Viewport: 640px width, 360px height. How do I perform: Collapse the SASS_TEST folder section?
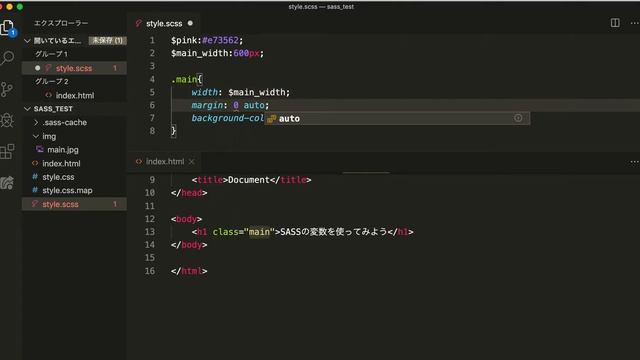pos(27,109)
